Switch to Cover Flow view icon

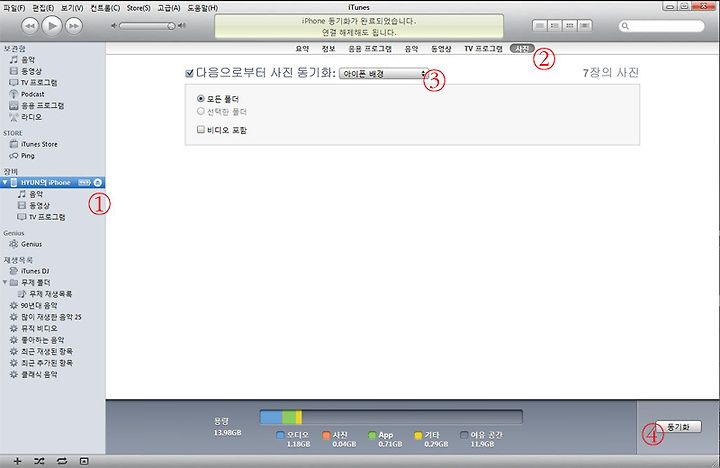pyautogui.click(x=585, y=26)
